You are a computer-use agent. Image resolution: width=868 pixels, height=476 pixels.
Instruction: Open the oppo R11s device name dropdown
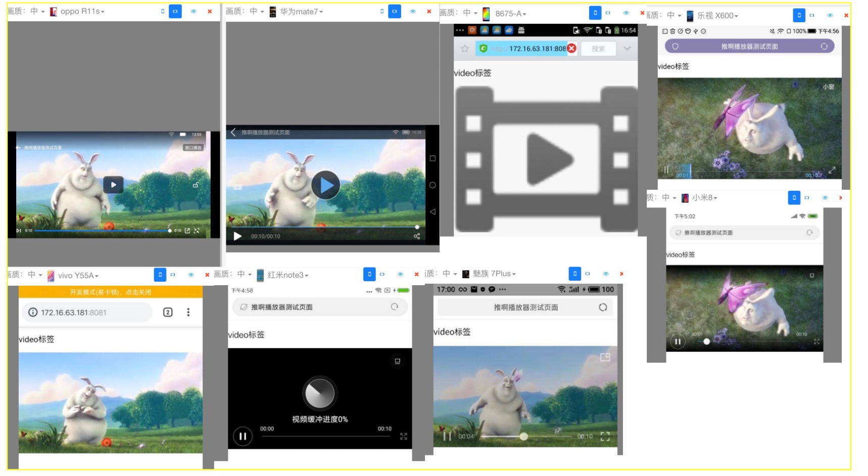coord(82,11)
